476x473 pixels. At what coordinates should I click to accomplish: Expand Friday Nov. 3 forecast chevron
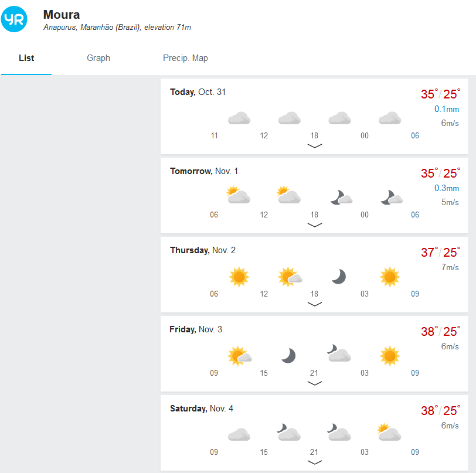pos(315,383)
